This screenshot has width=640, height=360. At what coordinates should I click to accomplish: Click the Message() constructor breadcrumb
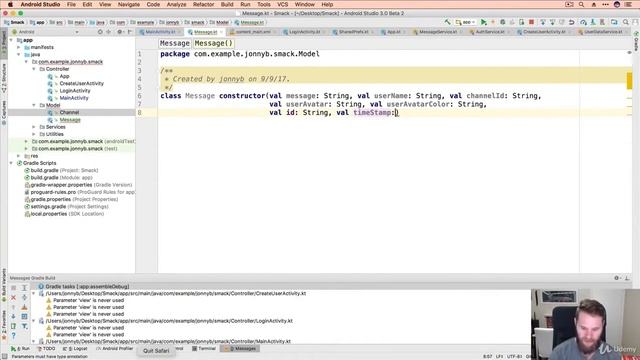pos(213,43)
